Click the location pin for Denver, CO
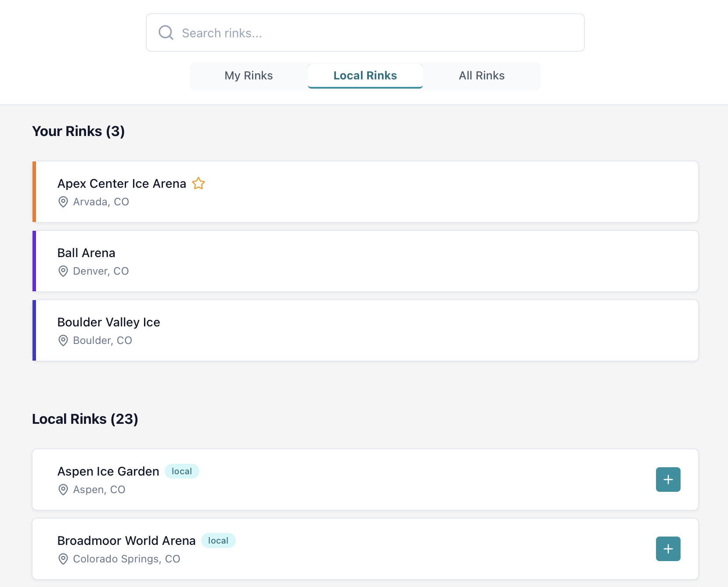 (x=63, y=271)
